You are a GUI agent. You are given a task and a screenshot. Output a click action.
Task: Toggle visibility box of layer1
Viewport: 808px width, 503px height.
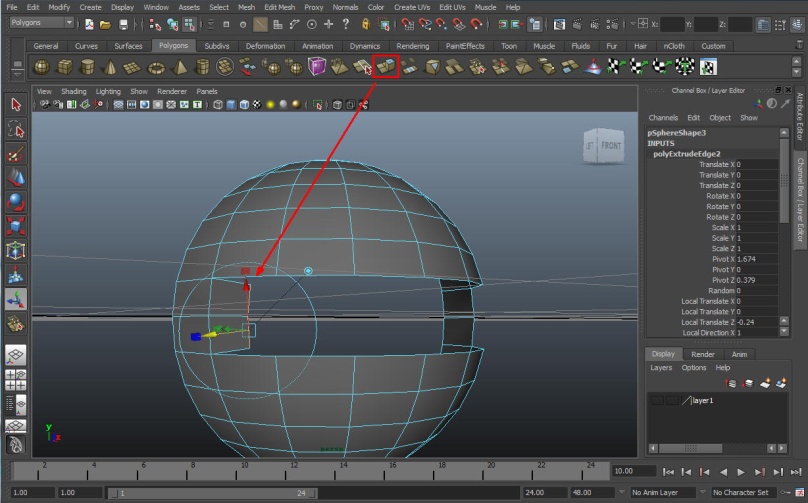[x=656, y=400]
